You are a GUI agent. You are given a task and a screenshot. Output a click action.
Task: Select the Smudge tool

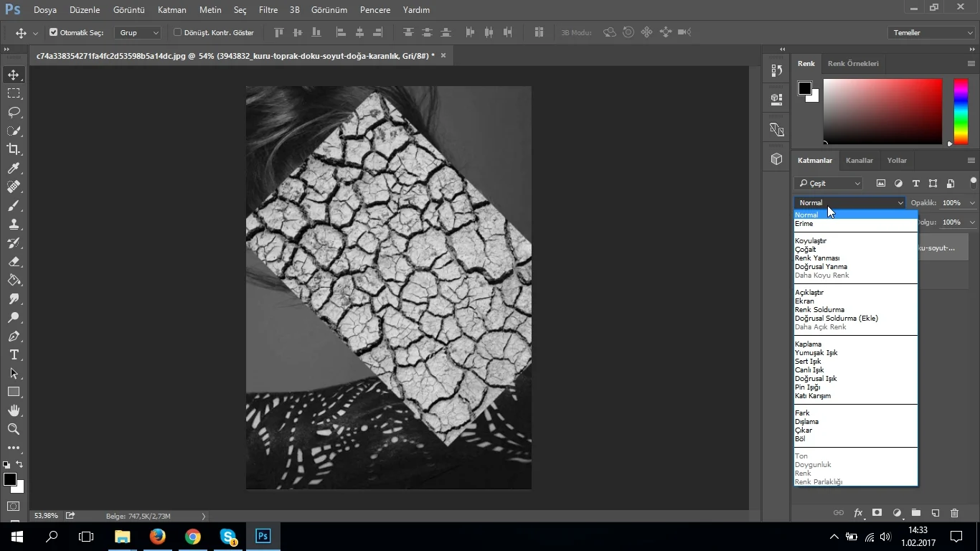point(14,298)
